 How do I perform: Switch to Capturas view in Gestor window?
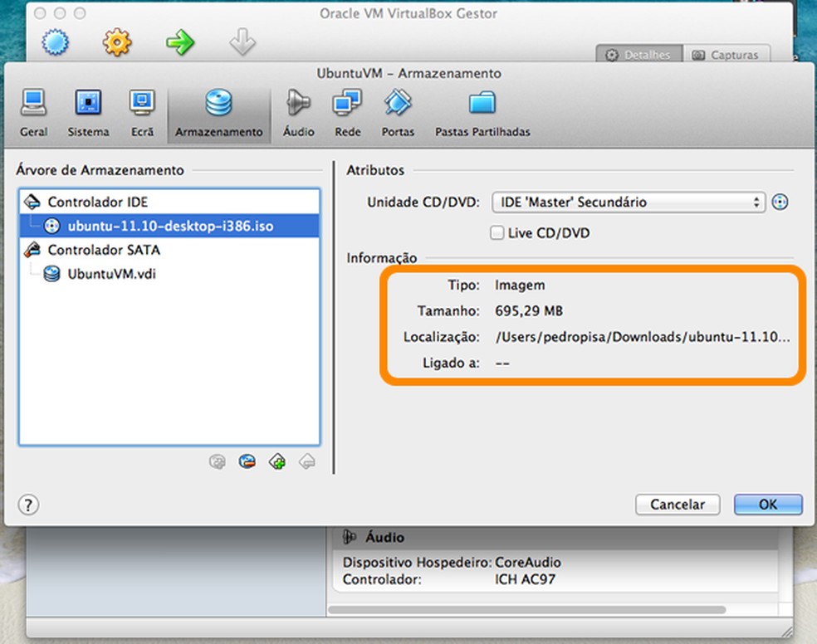point(726,54)
